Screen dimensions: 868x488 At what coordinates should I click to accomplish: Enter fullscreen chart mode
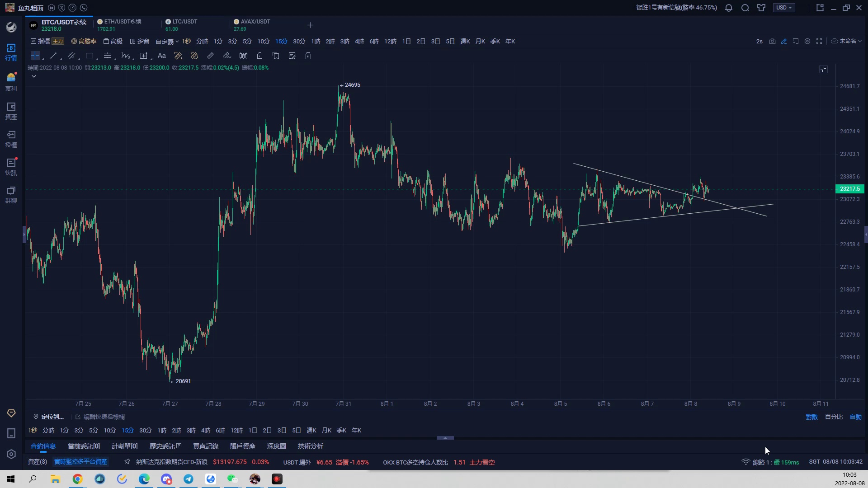click(819, 41)
